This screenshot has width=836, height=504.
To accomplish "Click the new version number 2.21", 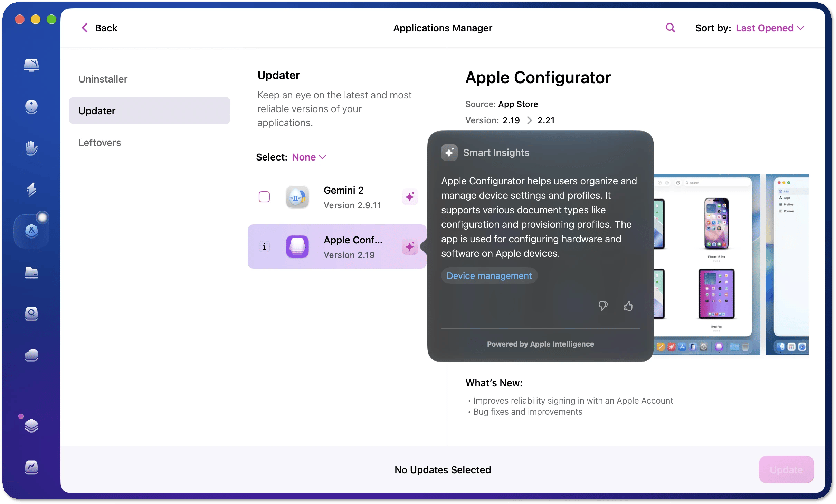I will [x=546, y=120].
